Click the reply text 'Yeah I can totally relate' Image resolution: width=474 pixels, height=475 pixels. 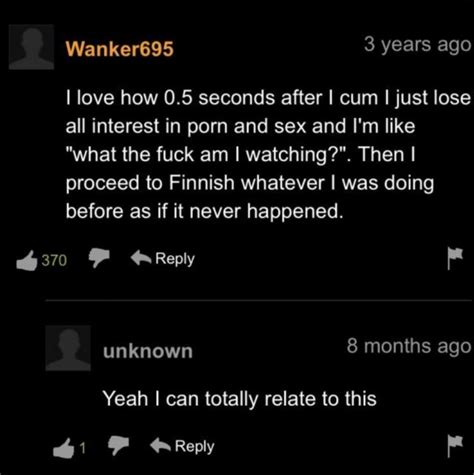click(x=240, y=399)
